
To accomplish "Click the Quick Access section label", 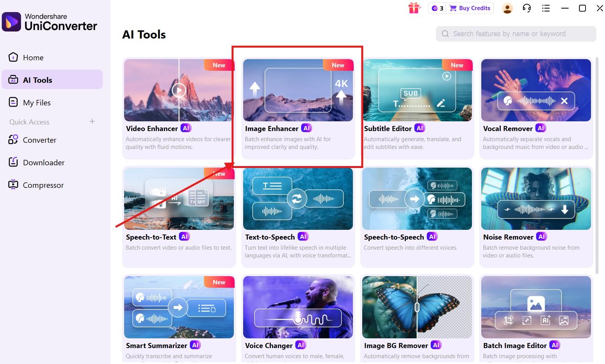I will coord(29,122).
